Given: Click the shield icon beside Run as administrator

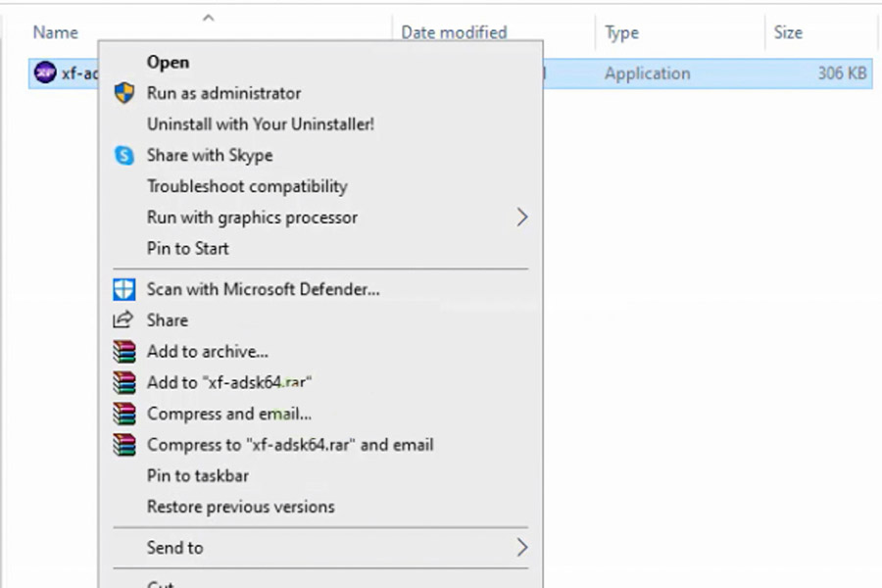Looking at the screenshot, I should (x=124, y=93).
